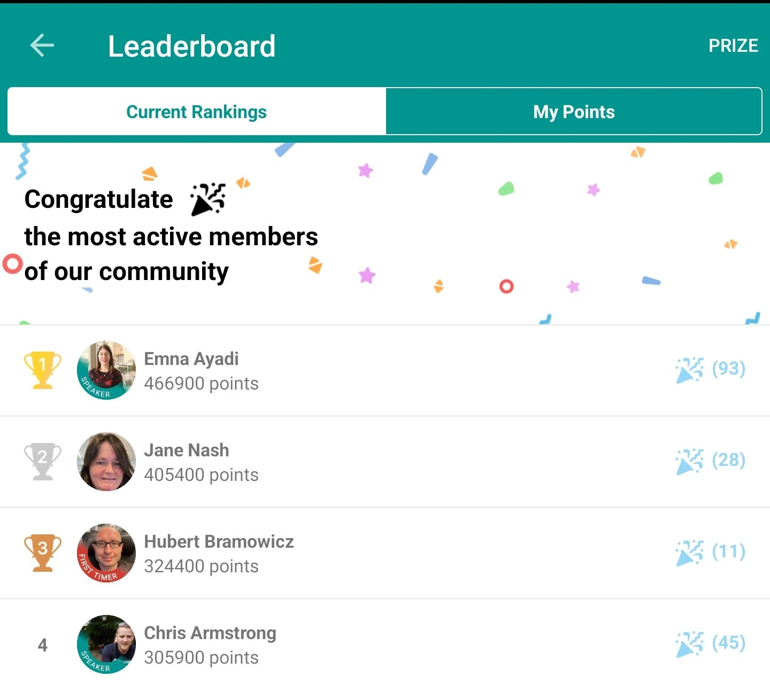Open Hubert Bramowicz's First Timer avatar
Screen dimensions: 770x700
[106, 553]
